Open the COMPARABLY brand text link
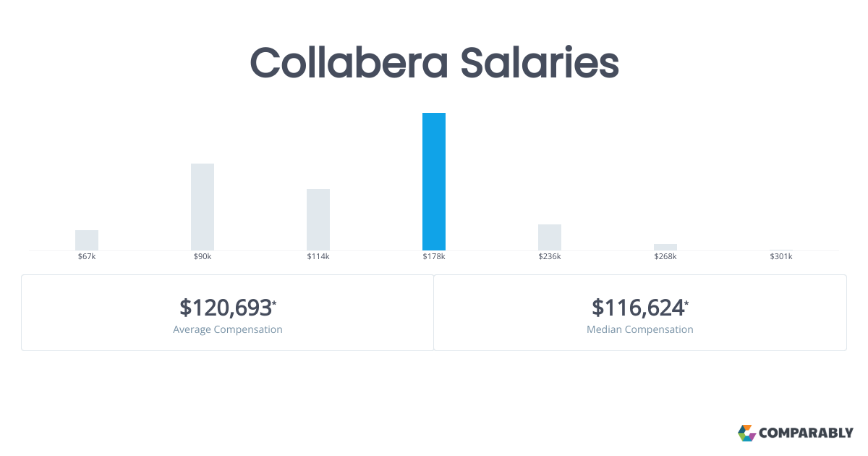Image resolution: width=868 pixels, height=456 pixels. (806, 434)
